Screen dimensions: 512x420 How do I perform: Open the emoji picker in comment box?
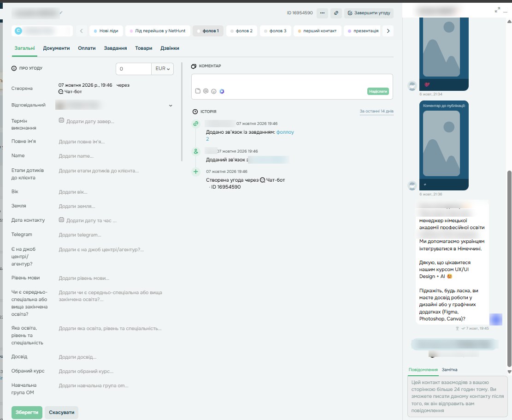[x=213, y=91]
